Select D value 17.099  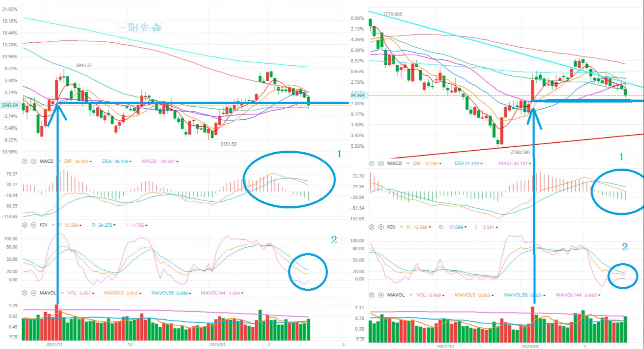point(456,227)
